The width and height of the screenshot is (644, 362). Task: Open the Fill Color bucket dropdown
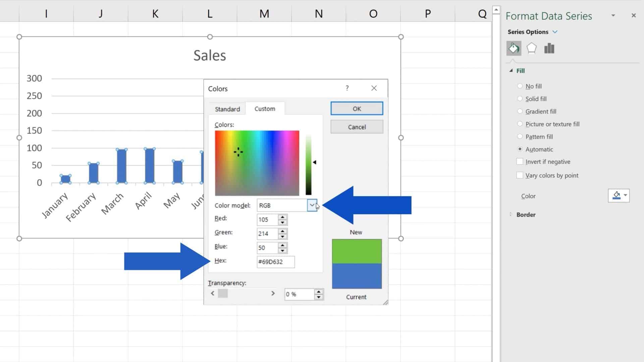[624, 196]
